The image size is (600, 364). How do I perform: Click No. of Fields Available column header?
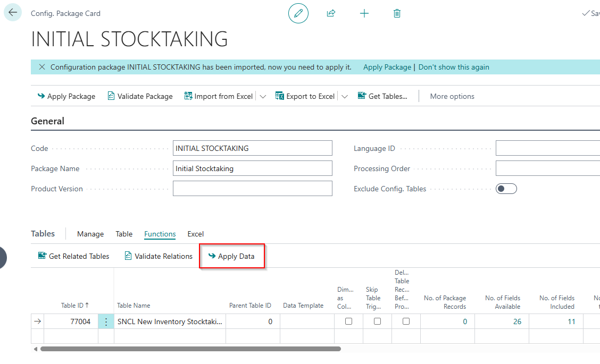503,302
